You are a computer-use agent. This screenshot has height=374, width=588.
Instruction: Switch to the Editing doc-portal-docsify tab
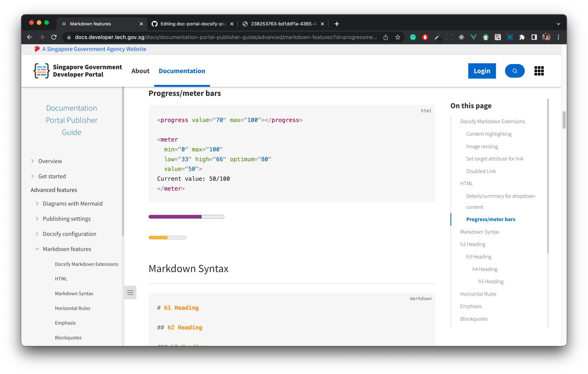(x=193, y=24)
